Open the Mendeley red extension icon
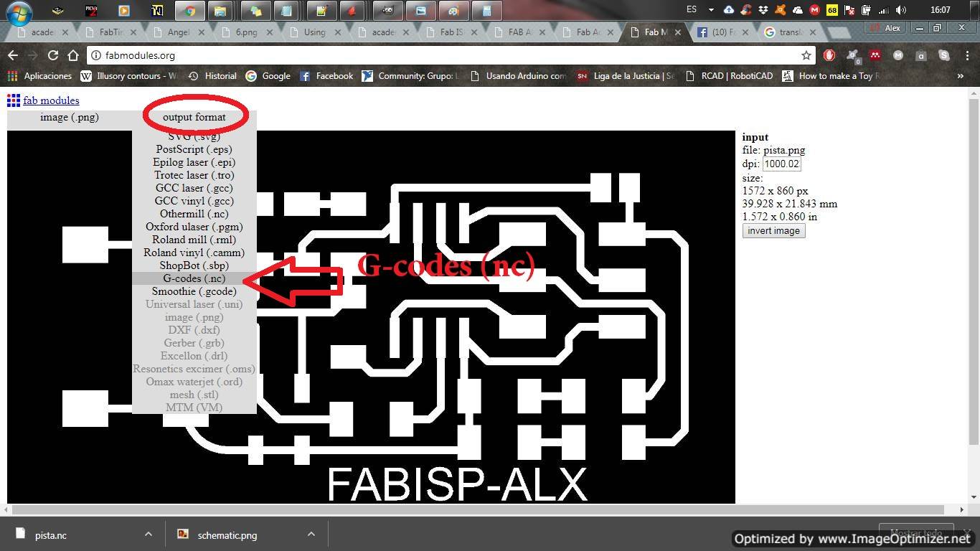Screen dimensions: 980x551 click(875, 55)
